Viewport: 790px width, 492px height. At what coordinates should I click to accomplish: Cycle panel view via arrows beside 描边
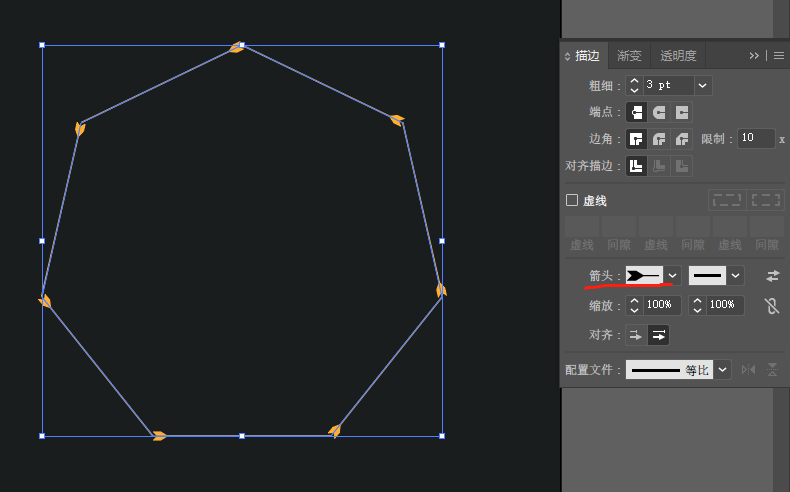(x=567, y=56)
